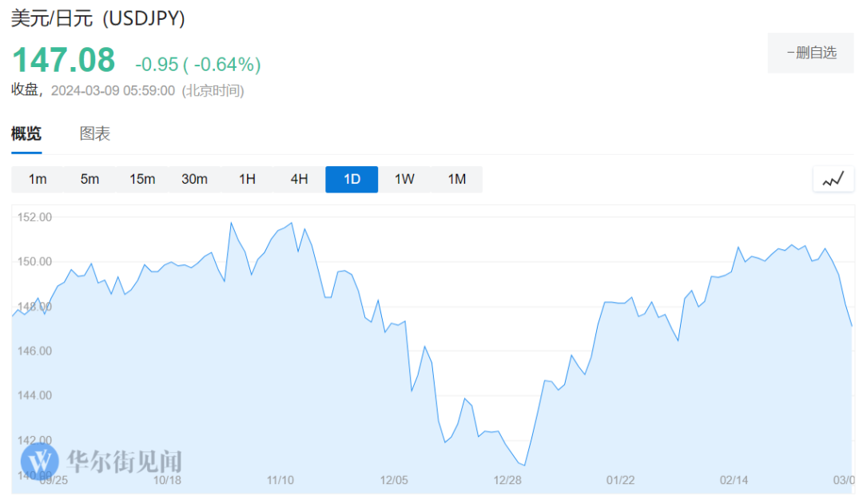Select the 4H timeframe
The width and height of the screenshot is (863, 504).
tap(299, 180)
